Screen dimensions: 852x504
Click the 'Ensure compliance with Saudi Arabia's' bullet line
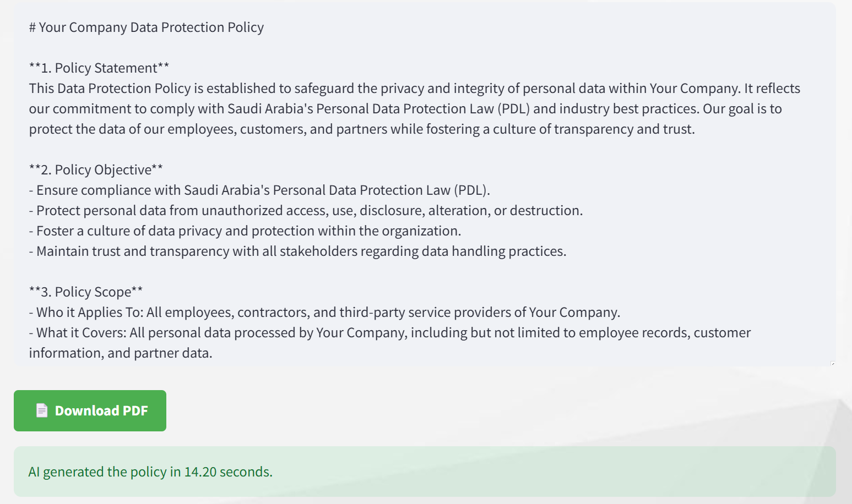coord(259,190)
